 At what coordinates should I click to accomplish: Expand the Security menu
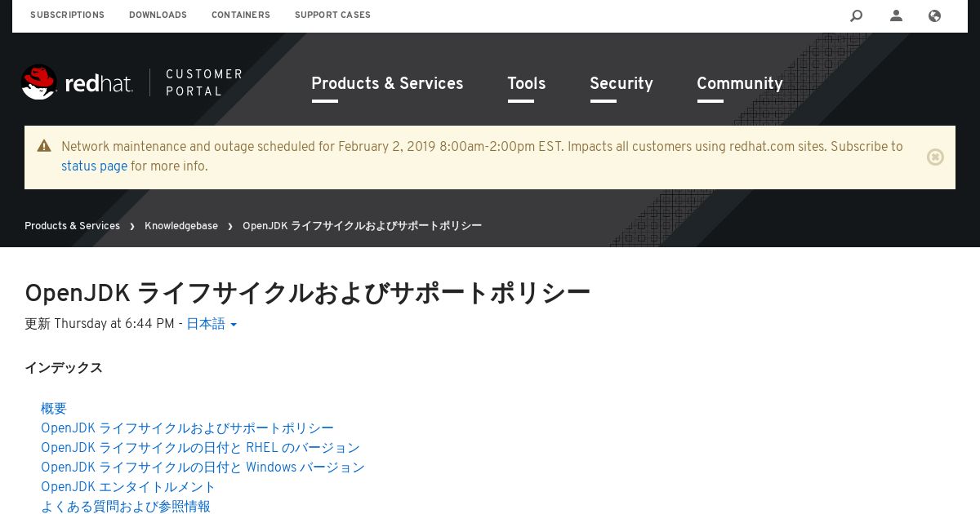pos(621,84)
